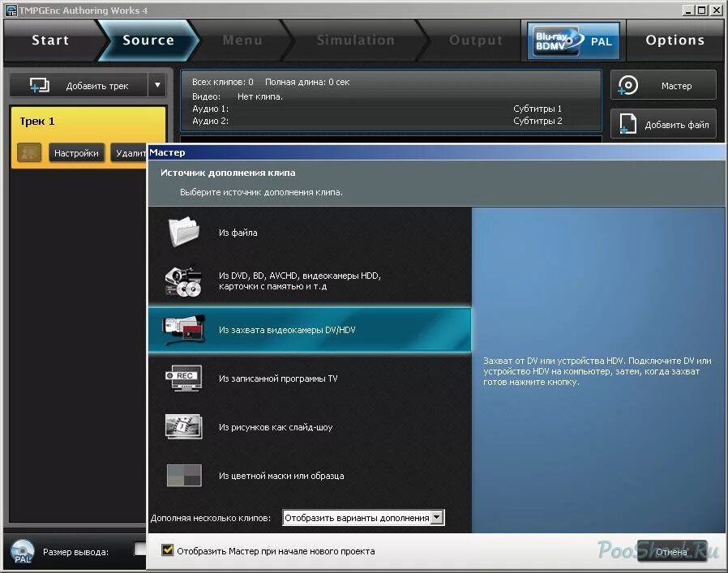Image resolution: width=728 pixels, height=573 pixels.
Task: Select the Трек 1 track title
Action: pos(37,122)
